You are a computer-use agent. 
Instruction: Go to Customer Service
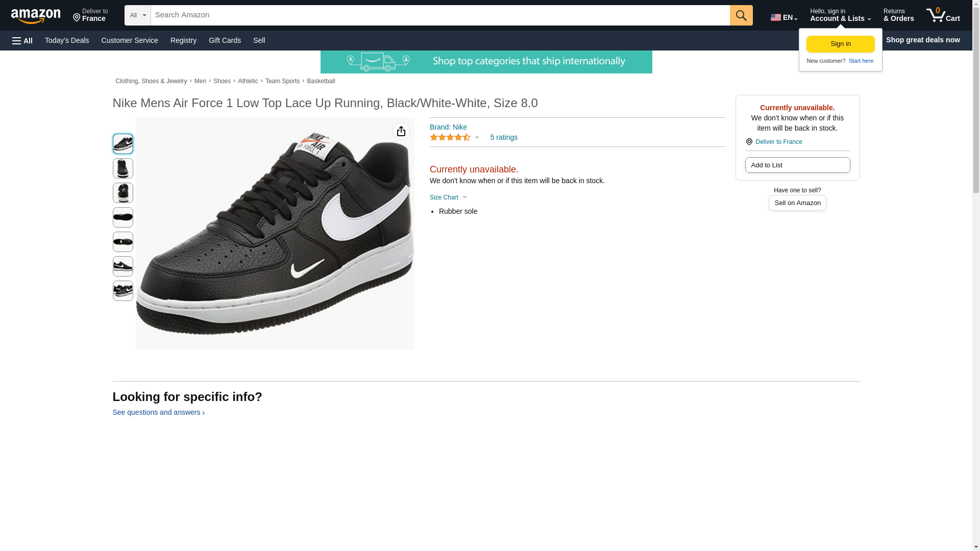pos(130,40)
